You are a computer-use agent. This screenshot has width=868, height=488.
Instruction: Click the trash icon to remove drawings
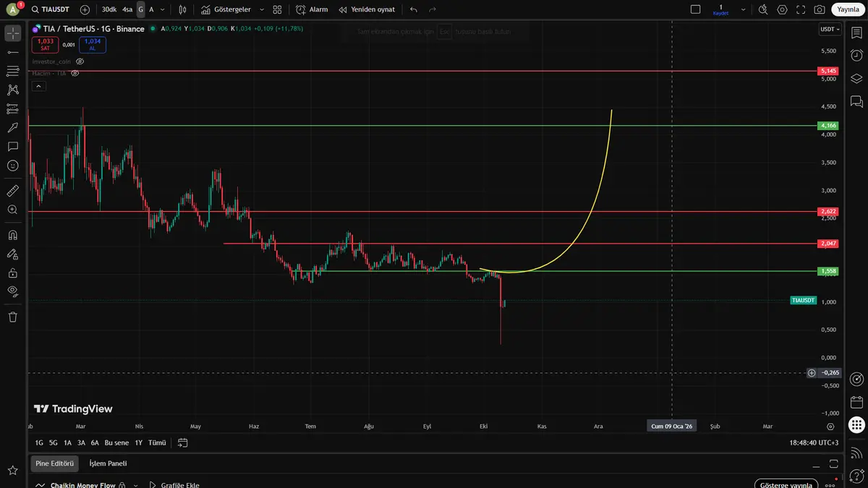[12, 317]
